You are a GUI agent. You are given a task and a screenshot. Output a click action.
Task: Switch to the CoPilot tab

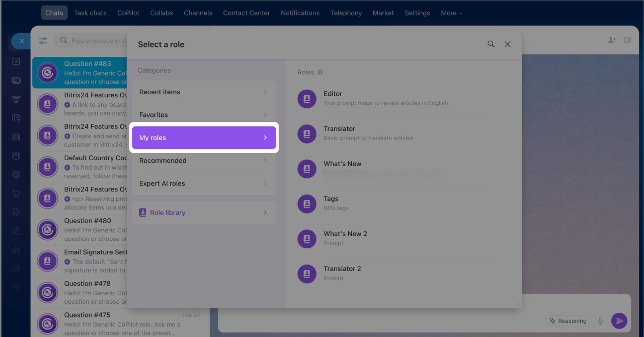(x=128, y=13)
